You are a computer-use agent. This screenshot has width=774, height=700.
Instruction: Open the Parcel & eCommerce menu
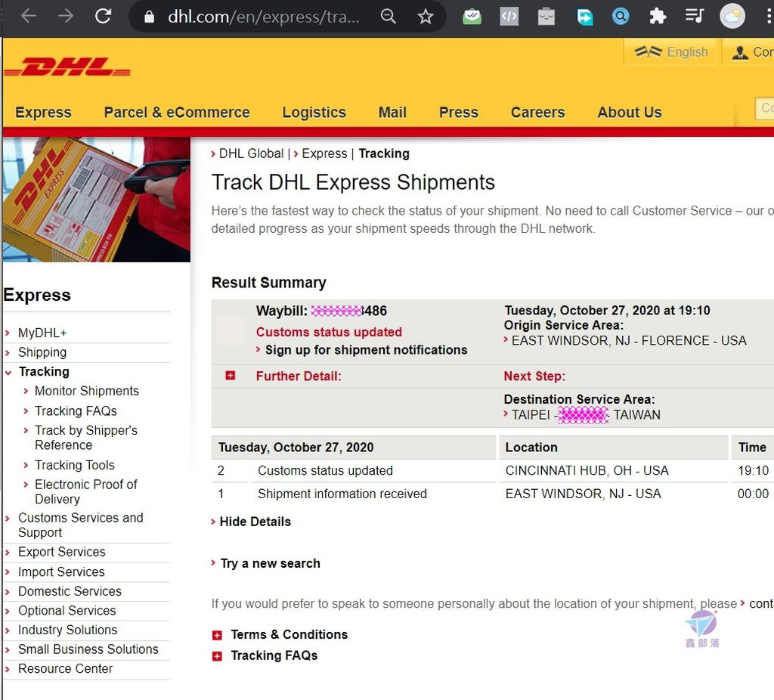(x=177, y=112)
